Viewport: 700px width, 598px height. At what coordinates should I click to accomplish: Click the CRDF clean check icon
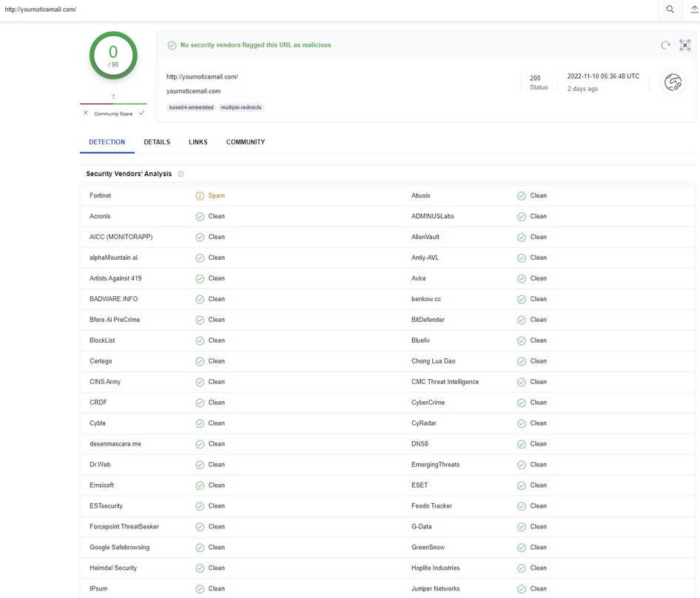point(200,403)
